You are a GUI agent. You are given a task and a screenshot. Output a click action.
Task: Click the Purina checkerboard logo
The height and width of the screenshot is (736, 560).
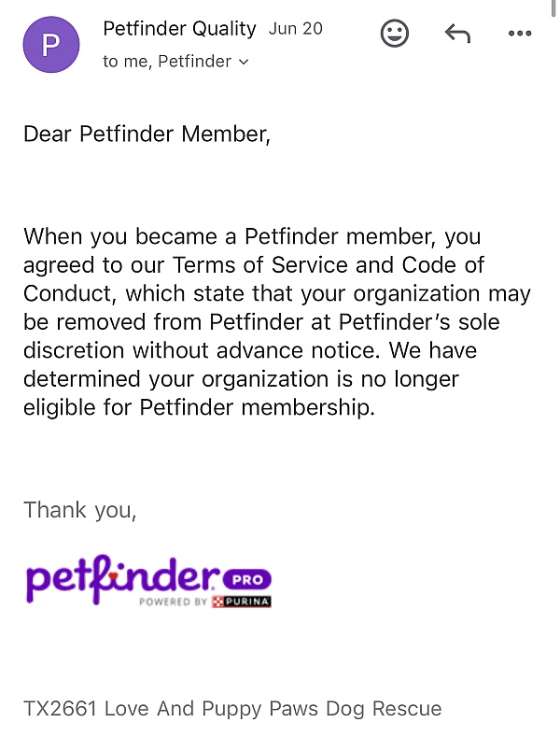[x=217, y=602]
